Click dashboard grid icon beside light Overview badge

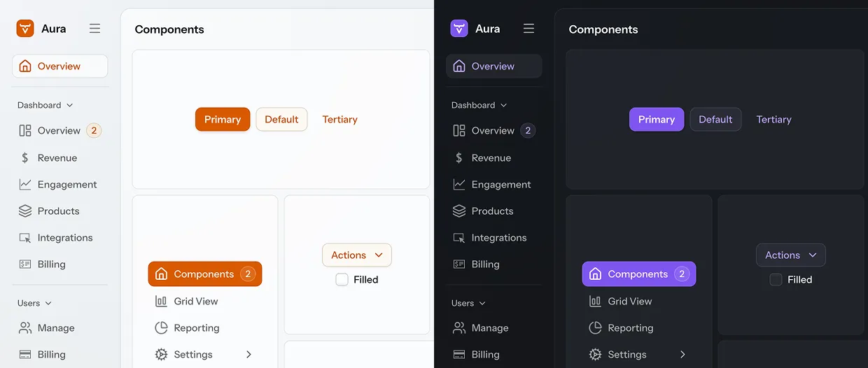[25, 131]
